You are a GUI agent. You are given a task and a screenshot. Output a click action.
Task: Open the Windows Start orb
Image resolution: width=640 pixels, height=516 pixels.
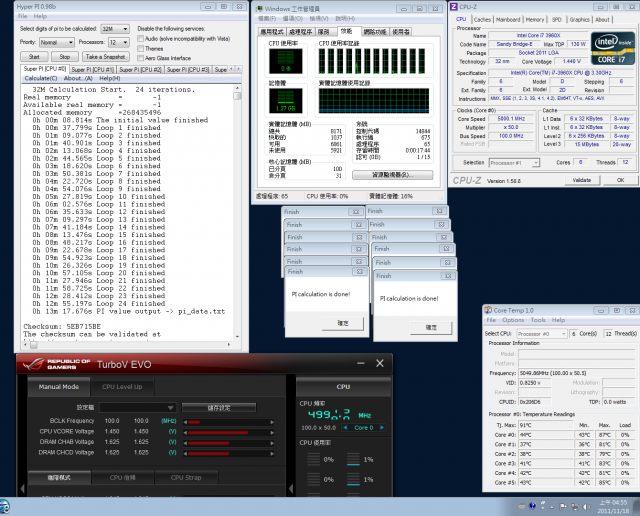pos(4,507)
